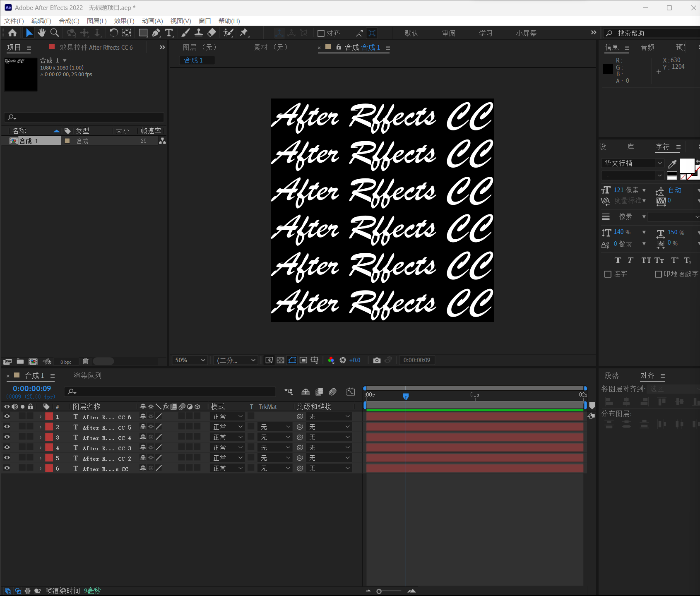This screenshot has width=700, height=596.
Task: Switch to the 学习 workspace
Action: coord(486,33)
